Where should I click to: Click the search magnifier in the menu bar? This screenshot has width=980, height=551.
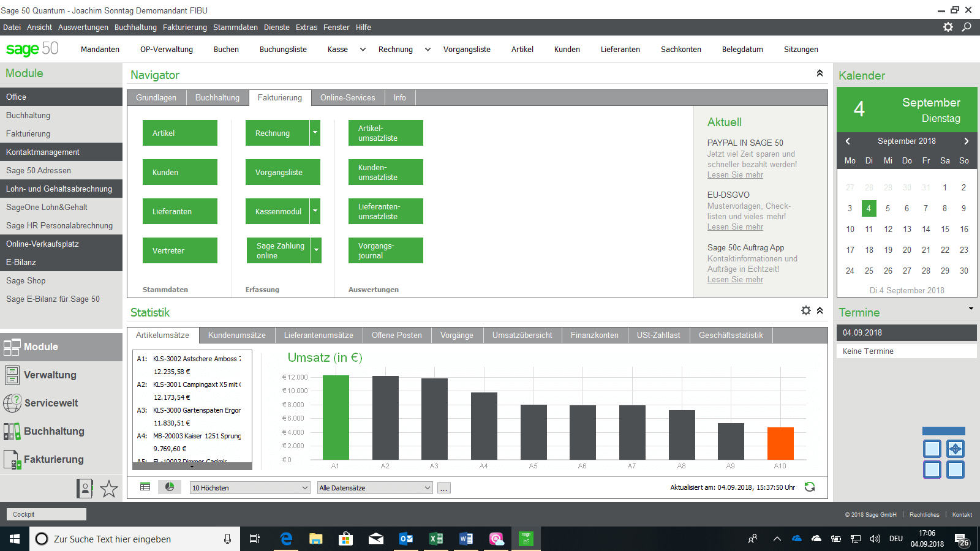(967, 27)
